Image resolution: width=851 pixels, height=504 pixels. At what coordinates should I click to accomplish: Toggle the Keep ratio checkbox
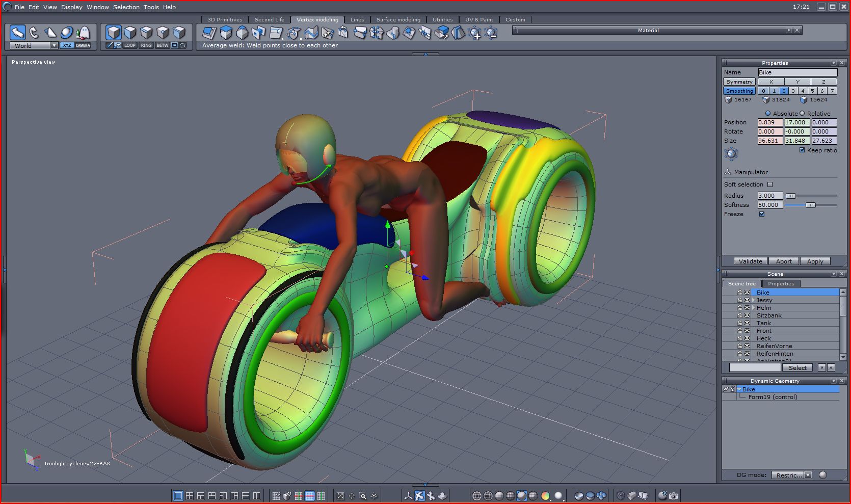[802, 150]
